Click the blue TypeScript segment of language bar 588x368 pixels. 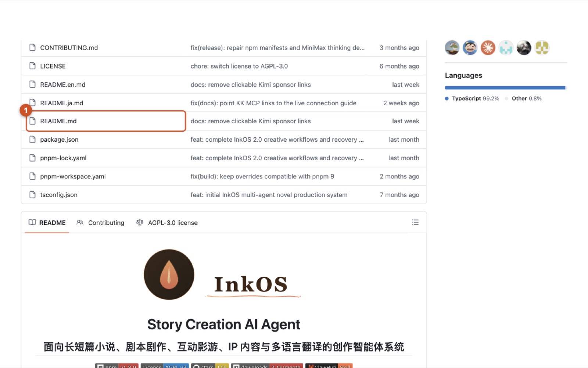click(x=505, y=88)
